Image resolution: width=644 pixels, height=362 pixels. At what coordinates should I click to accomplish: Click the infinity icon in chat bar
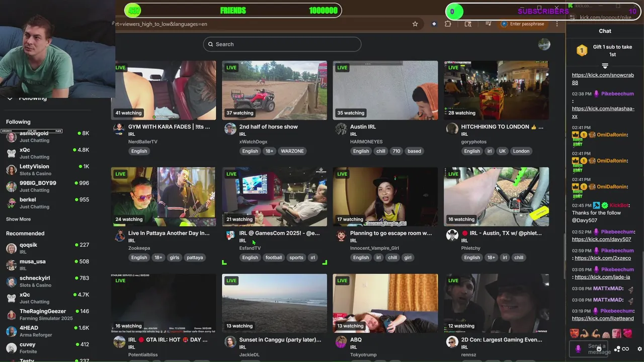pyautogui.click(x=625, y=349)
